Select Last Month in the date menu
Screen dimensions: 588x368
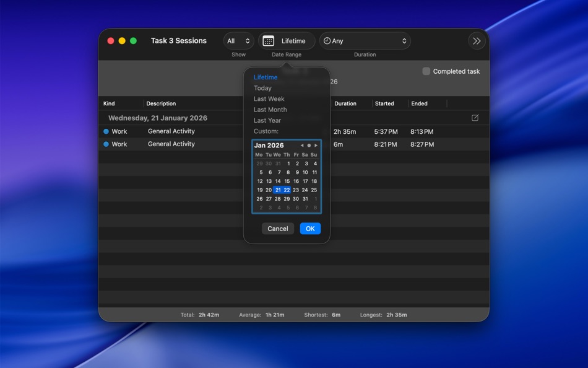[x=269, y=109]
